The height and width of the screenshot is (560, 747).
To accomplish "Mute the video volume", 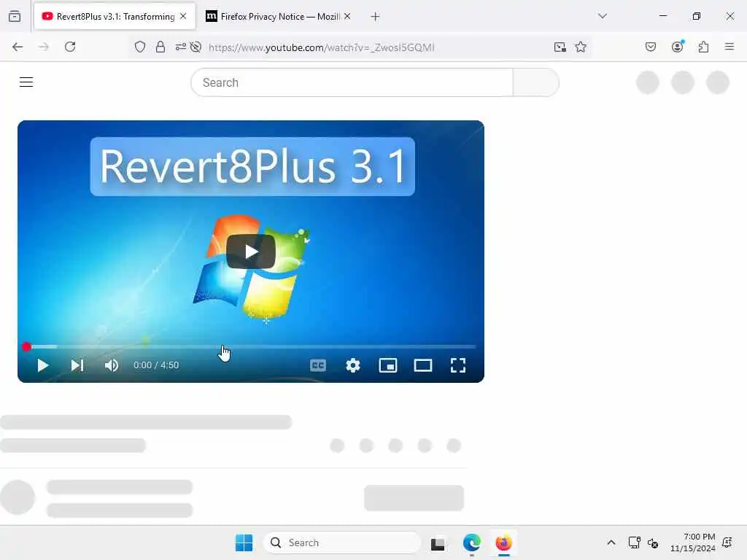I will (112, 365).
